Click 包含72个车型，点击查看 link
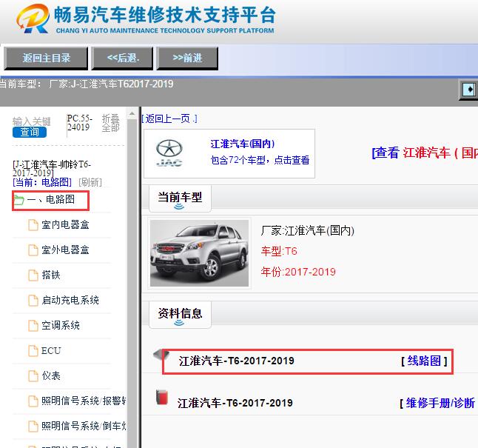 click(x=260, y=160)
